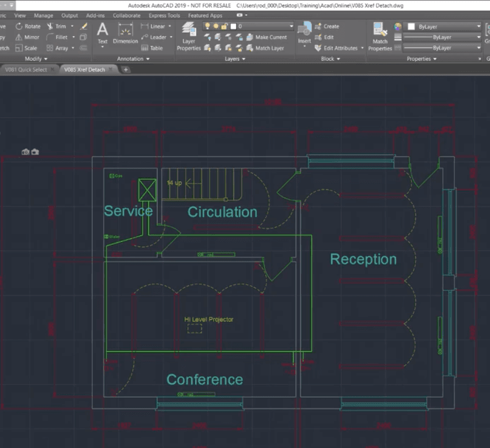This screenshot has height=448, width=490.
Task: Click the layer Lock tool icon
Action: pyautogui.click(x=239, y=37)
